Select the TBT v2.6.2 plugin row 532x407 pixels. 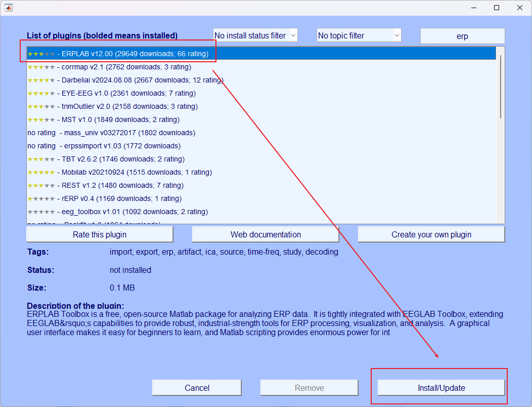[x=261, y=159]
